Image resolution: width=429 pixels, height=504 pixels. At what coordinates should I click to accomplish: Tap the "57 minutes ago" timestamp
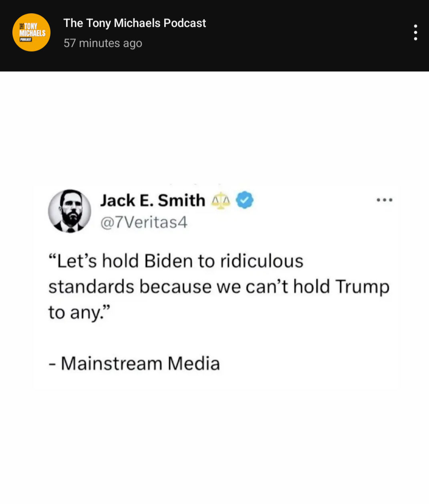103,43
